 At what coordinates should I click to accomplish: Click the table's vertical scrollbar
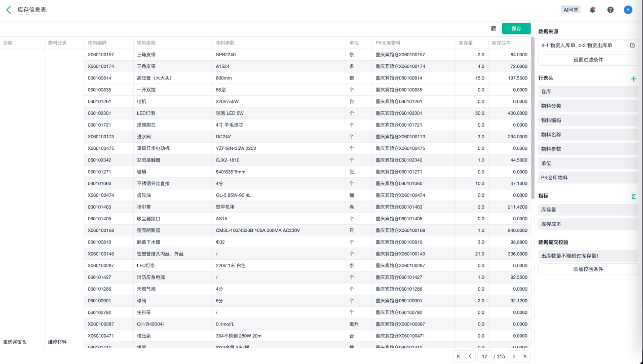533,116
